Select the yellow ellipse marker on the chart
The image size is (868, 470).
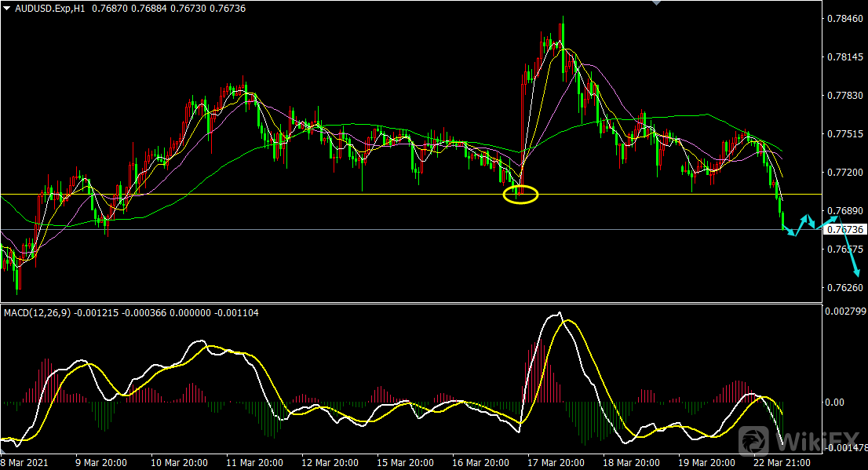520,195
